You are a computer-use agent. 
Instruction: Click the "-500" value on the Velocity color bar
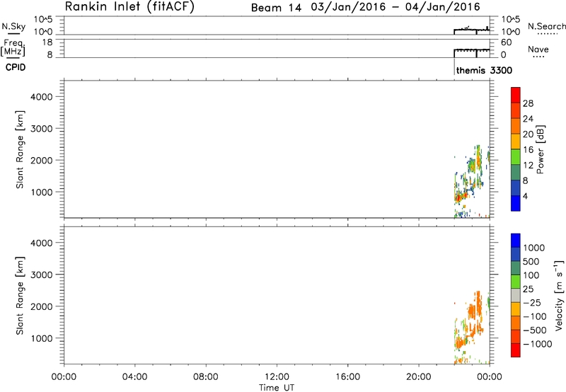click(535, 330)
